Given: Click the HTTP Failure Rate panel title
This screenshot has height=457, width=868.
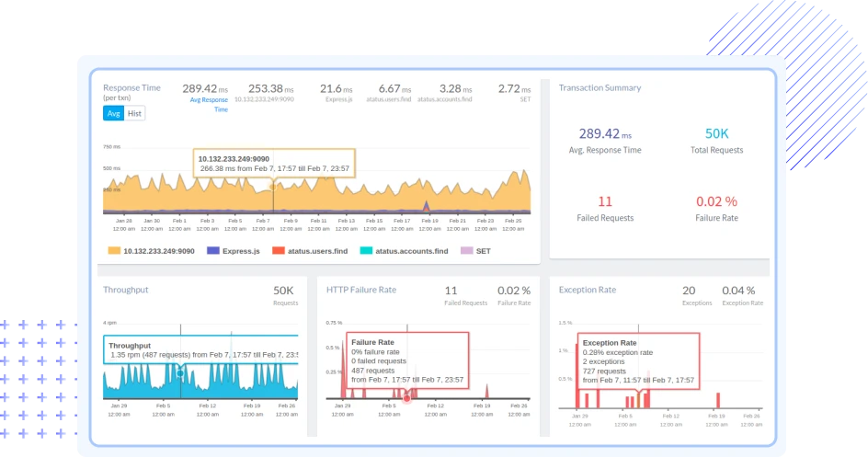Looking at the screenshot, I should point(361,290).
